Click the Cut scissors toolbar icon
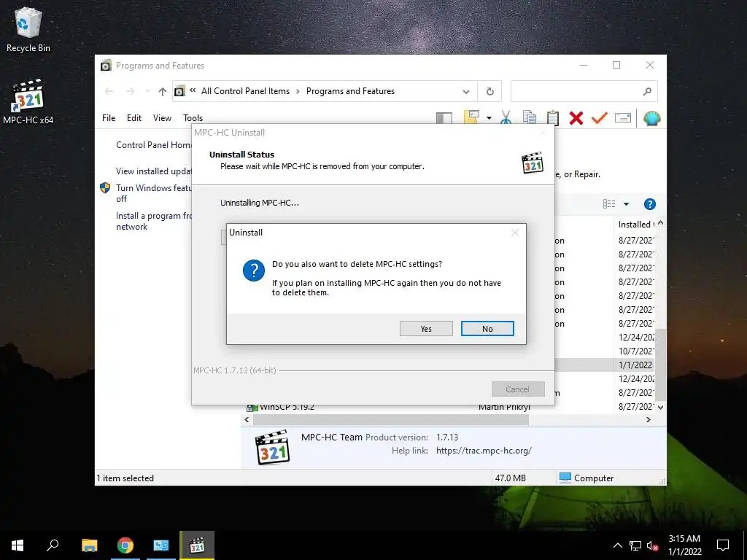This screenshot has height=560, width=747. pyautogui.click(x=506, y=117)
